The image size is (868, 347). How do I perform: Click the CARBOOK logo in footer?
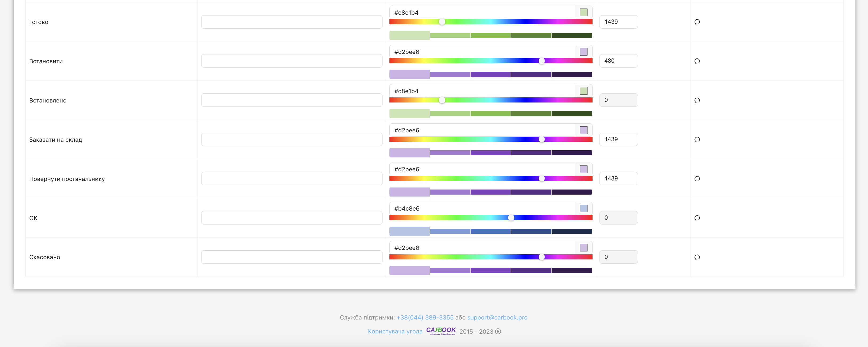(441, 331)
